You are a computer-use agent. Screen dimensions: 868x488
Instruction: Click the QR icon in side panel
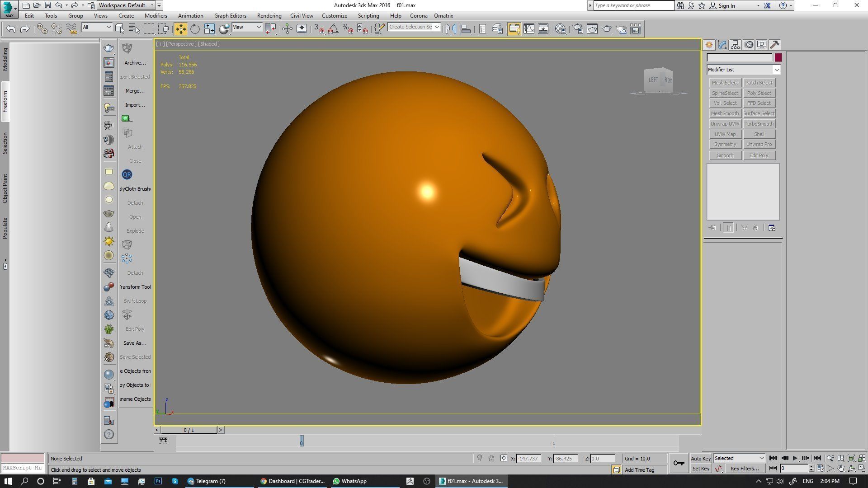tap(127, 174)
